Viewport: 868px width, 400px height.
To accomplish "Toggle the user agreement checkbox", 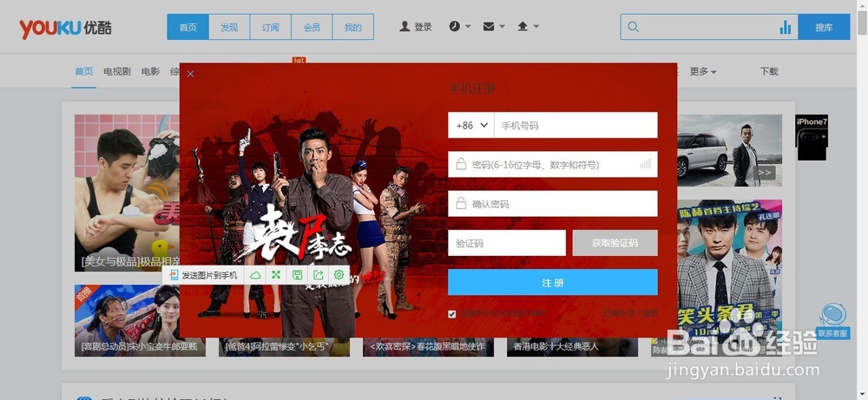I will click(451, 314).
